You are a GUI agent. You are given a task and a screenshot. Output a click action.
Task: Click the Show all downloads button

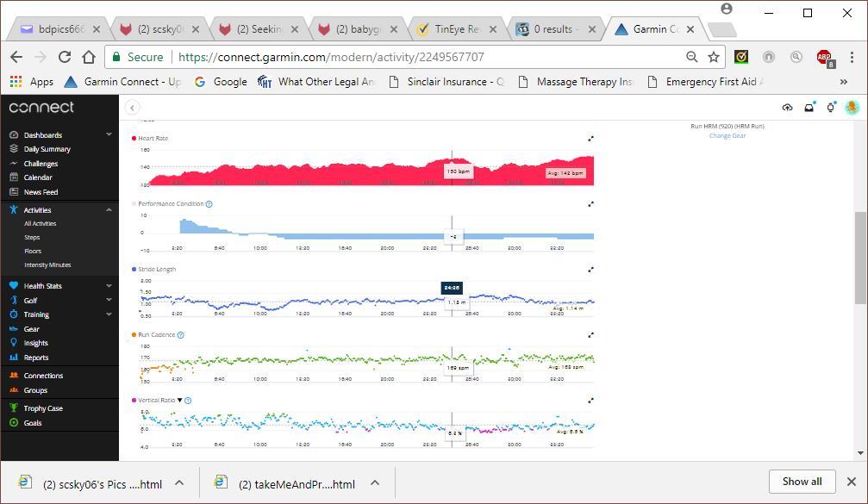point(802,482)
